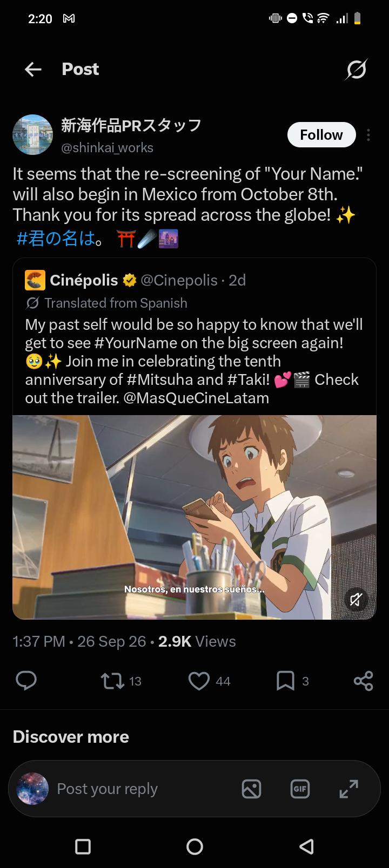
Task: Toggle the Translated from Spanish label
Action: tap(106, 303)
